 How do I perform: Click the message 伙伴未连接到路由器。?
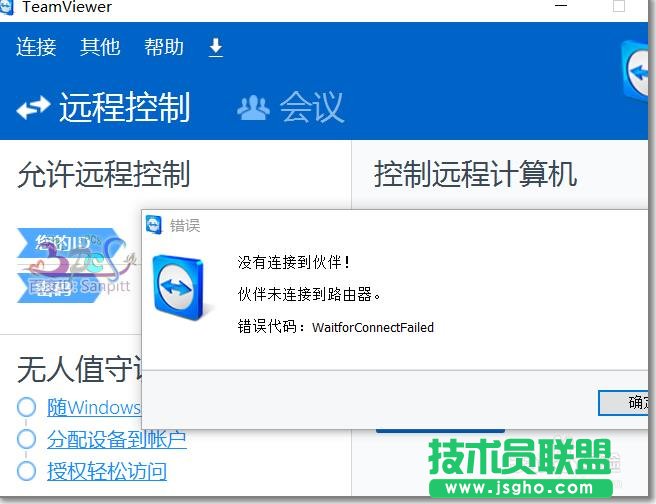click(309, 294)
